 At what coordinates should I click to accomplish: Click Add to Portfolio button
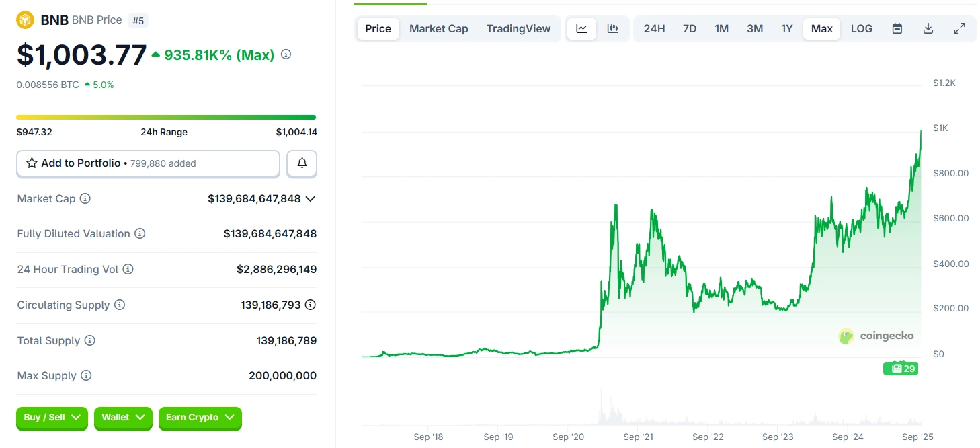(x=148, y=163)
